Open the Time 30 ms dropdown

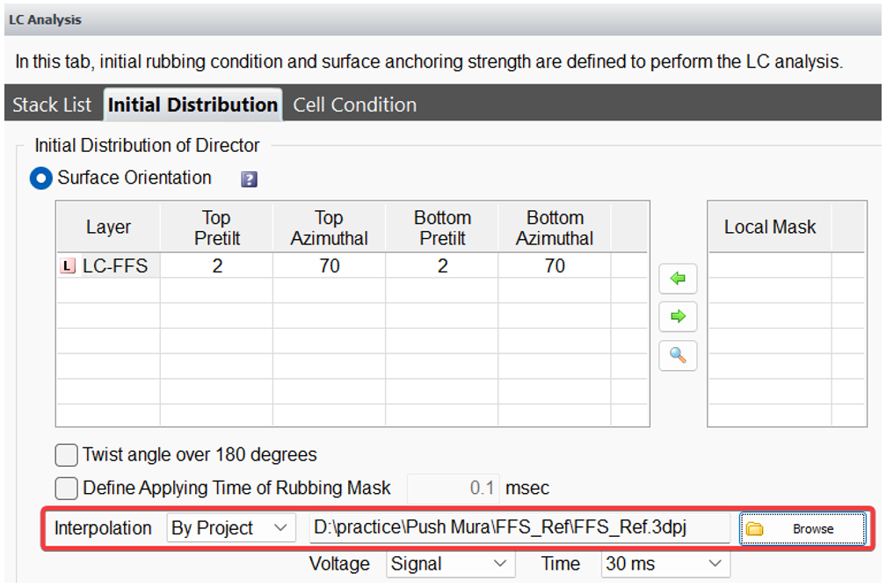(x=665, y=563)
